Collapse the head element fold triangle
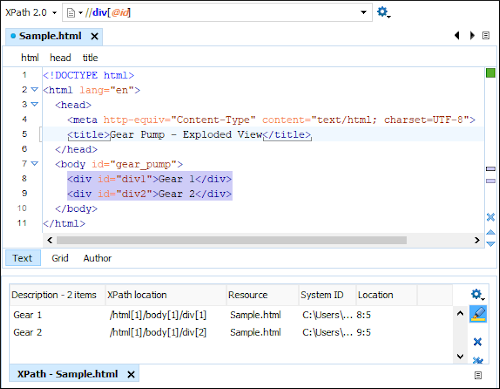The width and height of the screenshot is (500, 389). [x=34, y=104]
